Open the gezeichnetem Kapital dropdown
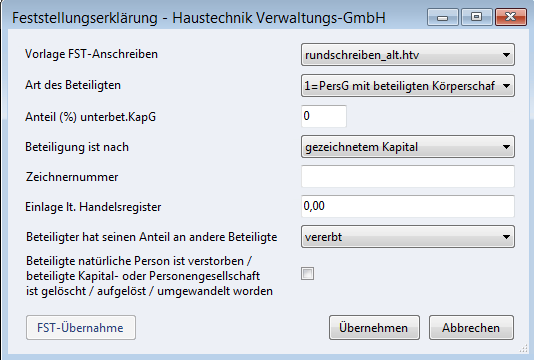Image resolution: width=534 pixels, height=360 pixels. pos(408,147)
